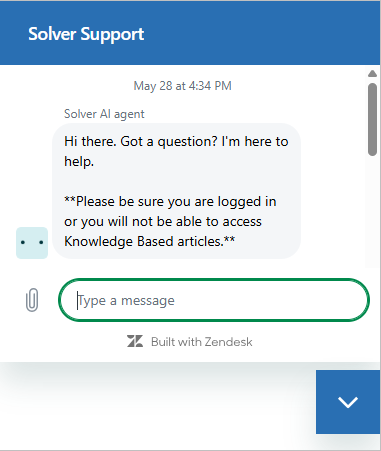Click the Solver AI agent sender label
The image size is (381, 451).
point(104,114)
